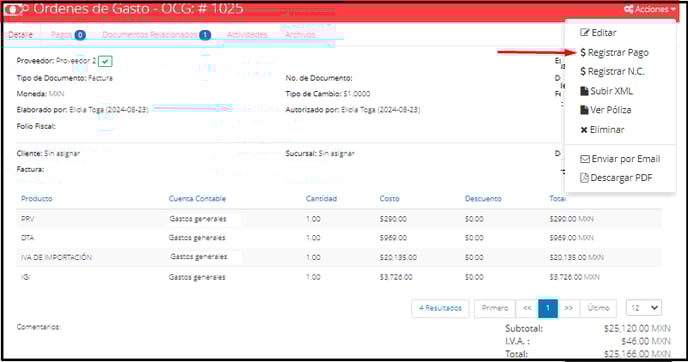
Task: Click the Editar pencil icon
Action: tap(584, 32)
